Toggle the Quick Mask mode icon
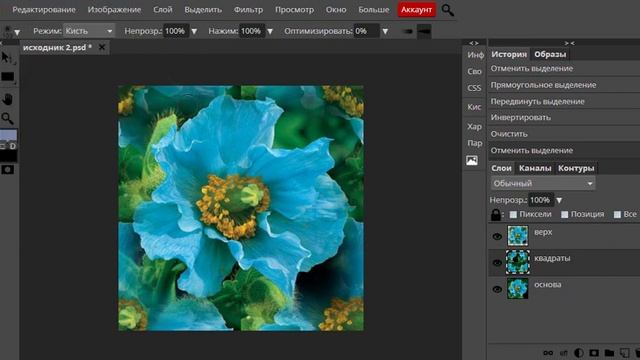This screenshot has height=360, width=640. tap(7, 169)
